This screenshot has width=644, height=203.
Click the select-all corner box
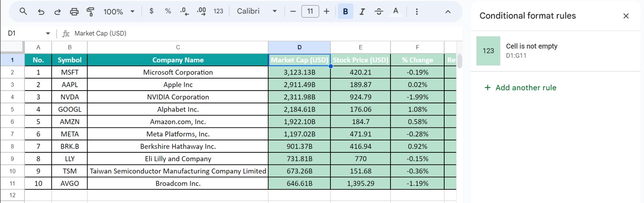tap(12, 47)
